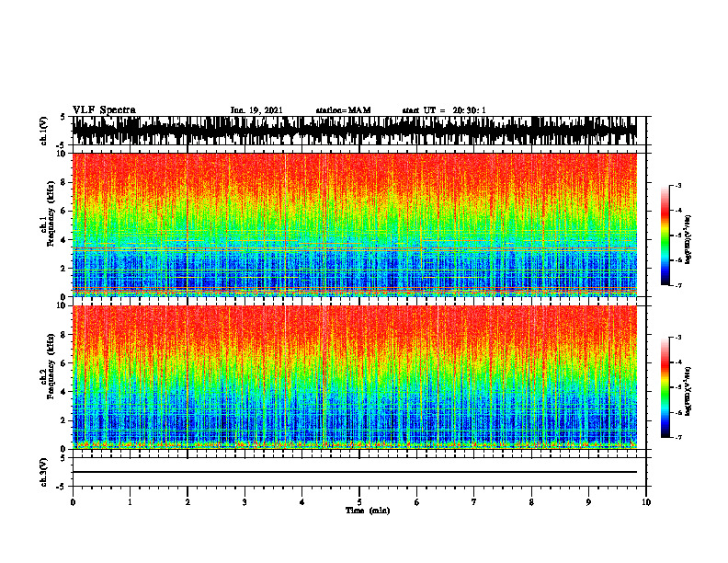Click the "Time (min)" x-axis label
The image size is (728, 563).
[368, 511]
